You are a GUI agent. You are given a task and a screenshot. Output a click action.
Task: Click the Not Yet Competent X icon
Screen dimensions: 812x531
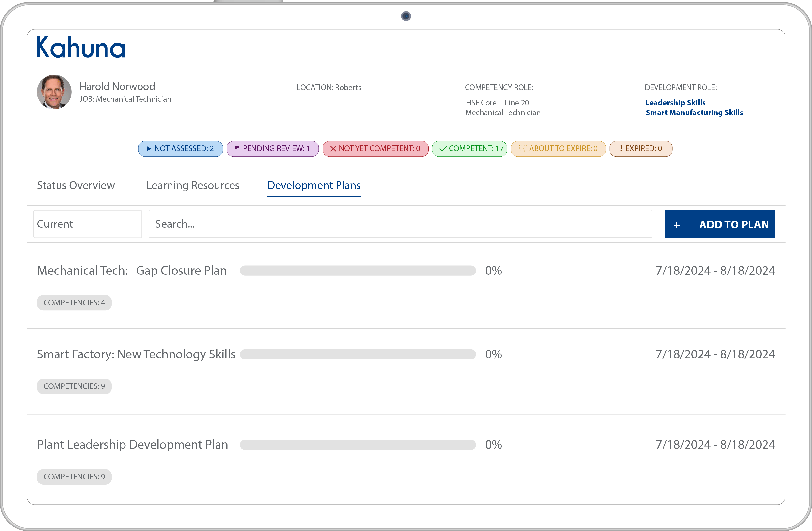[x=333, y=149]
